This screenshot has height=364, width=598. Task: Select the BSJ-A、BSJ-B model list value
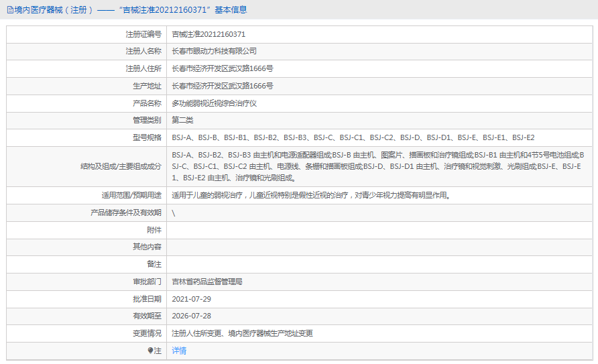tap(353, 137)
